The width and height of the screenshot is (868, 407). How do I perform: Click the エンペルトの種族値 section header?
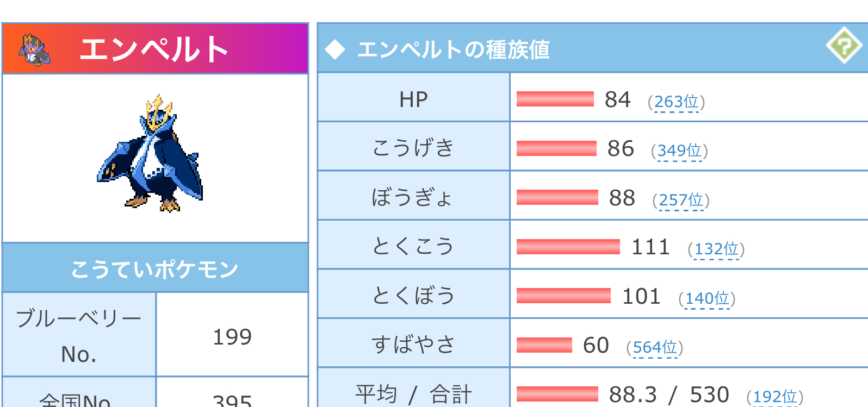point(592,48)
